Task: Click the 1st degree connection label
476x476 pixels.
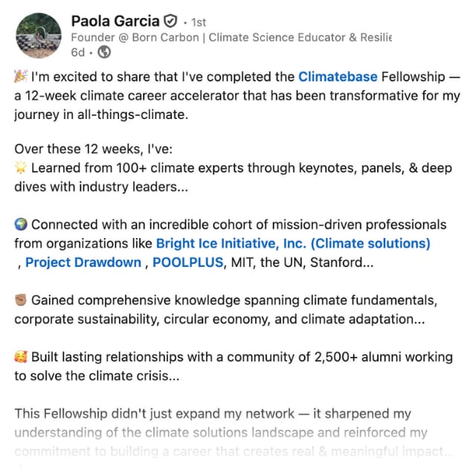Action: pyautogui.click(x=196, y=22)
